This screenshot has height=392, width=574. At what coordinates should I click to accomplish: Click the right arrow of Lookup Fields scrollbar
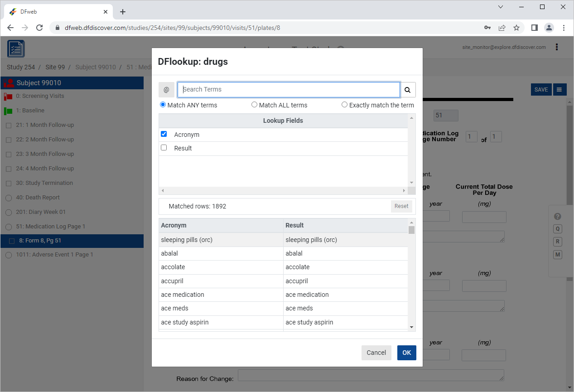404,191
